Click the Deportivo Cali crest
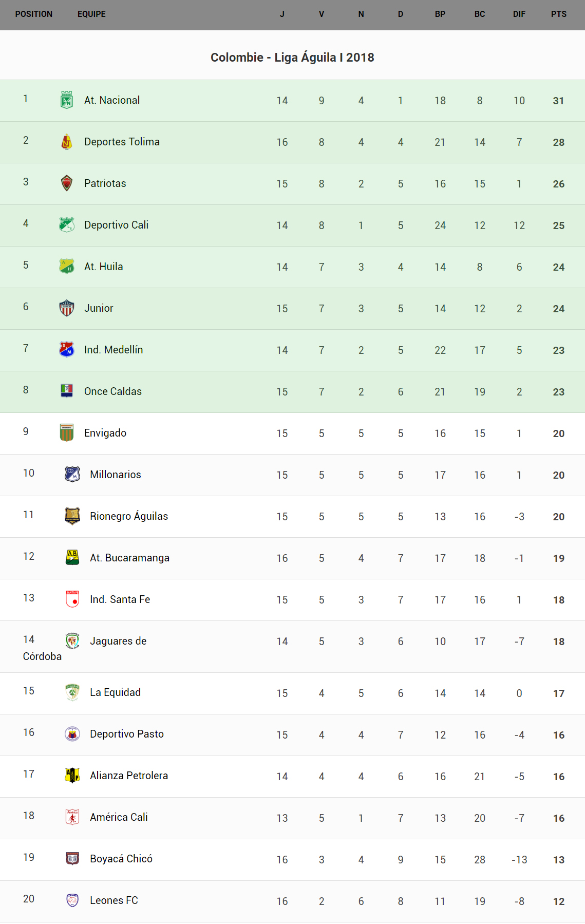 (x=67, y=225)
